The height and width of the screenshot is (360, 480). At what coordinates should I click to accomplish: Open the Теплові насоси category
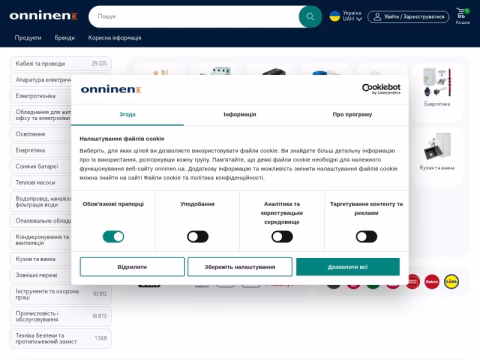(40, 182)
